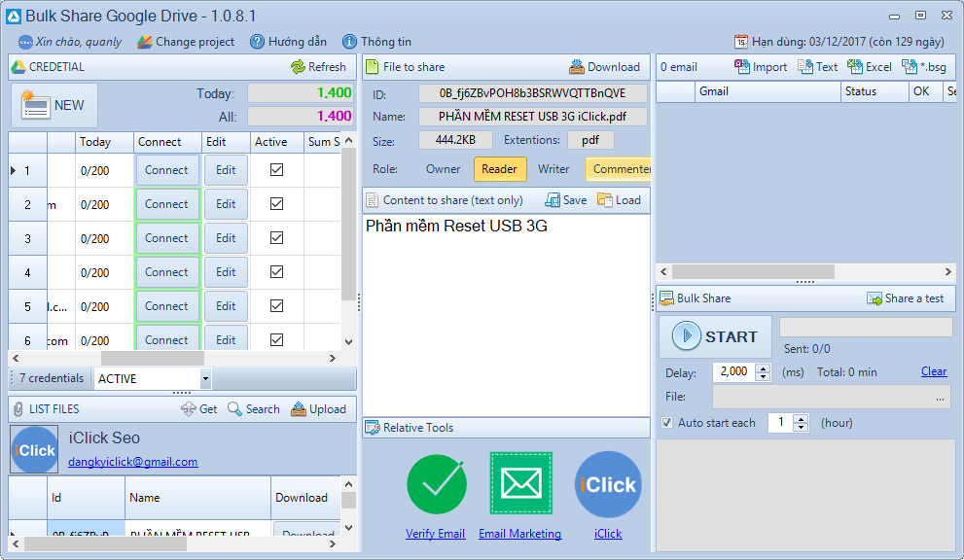Toggle the Auto start each checkbox
This screenshot has width=964, height=560.
click(x=666, y=423)
